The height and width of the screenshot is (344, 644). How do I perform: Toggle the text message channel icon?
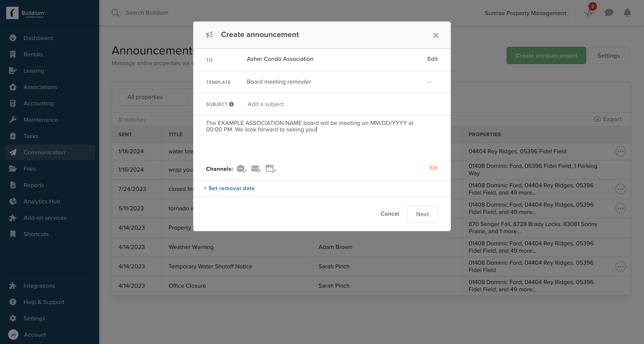(241, 169)
